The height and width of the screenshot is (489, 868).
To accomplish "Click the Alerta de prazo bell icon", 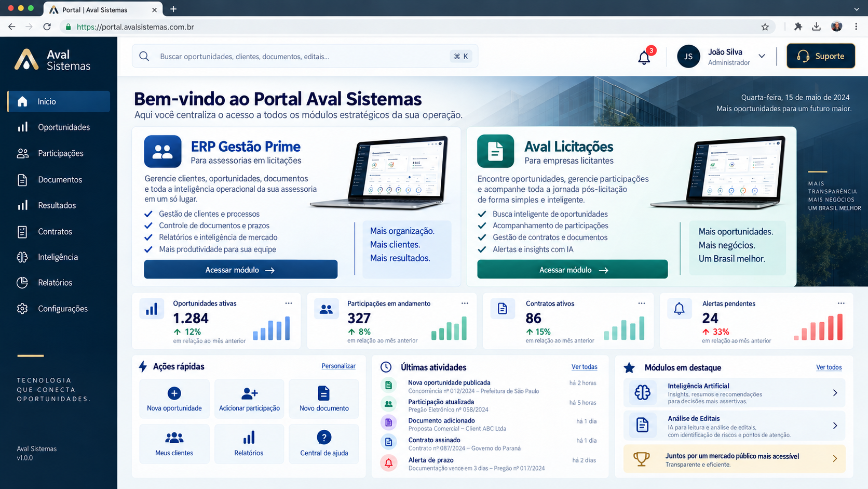I will pos(388,462).
